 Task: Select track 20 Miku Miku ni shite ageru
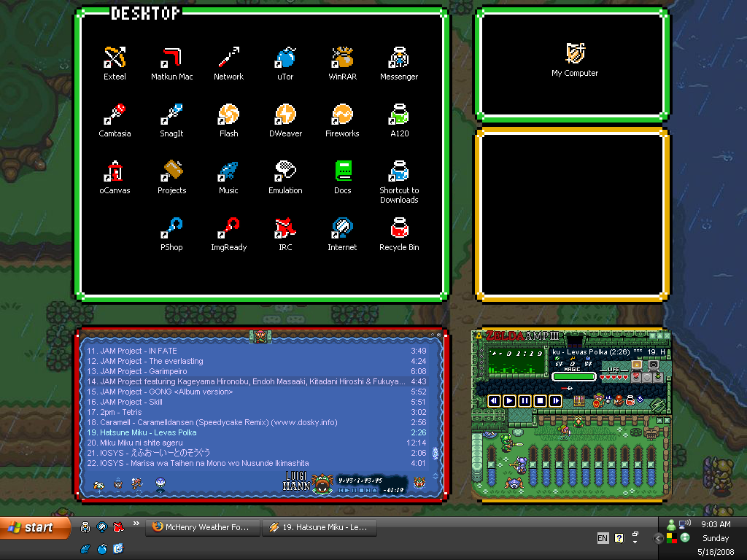pos(256,443)
